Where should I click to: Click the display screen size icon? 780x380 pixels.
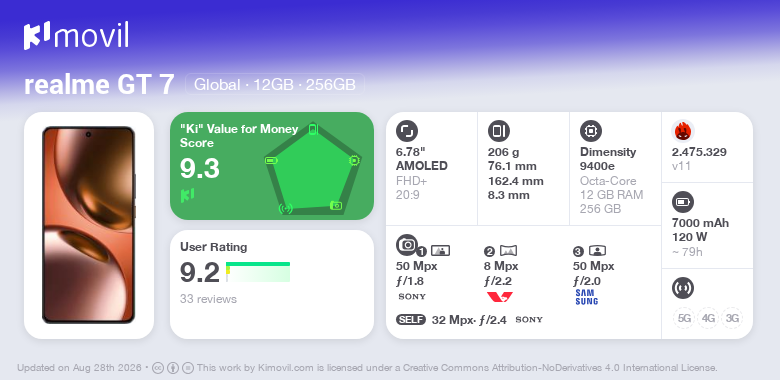pyautogui.click(x=407, y=131)
